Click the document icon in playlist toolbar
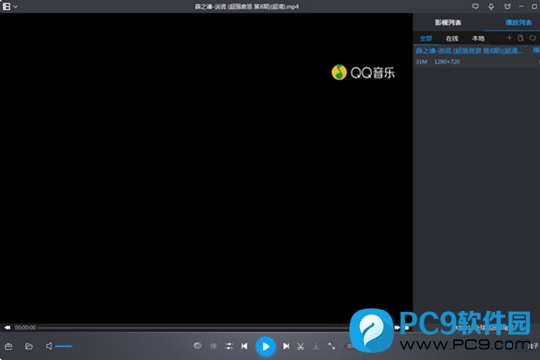 520,38
